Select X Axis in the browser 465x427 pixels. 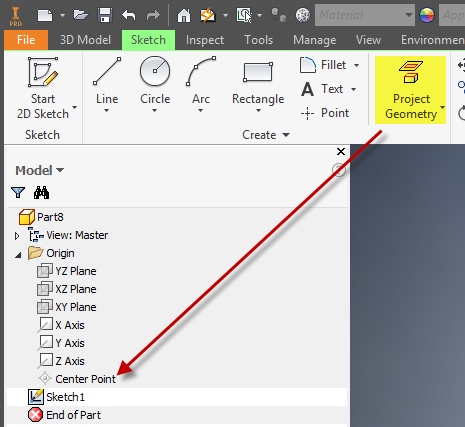pos(61,325)
